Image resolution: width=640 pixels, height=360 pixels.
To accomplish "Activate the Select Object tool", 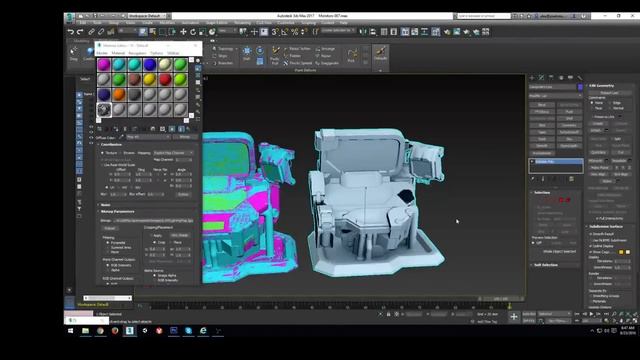I will tap(143, 32).
